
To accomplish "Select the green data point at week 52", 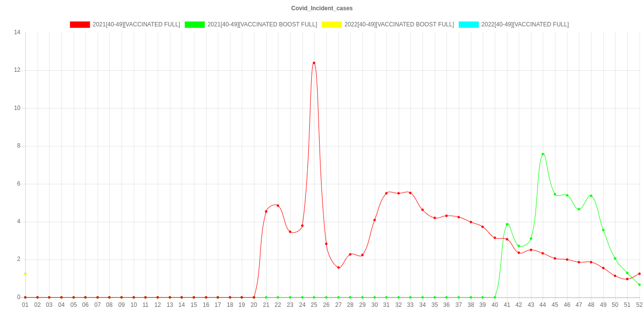I will pyautogui.click(x=639, y=285).
